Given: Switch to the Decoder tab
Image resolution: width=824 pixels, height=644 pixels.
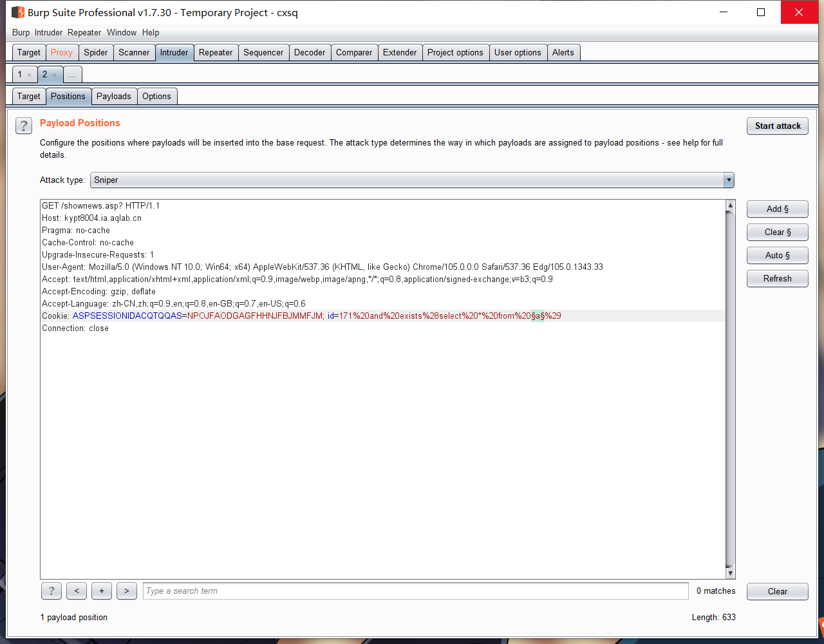Looking at the screenshot, I should [310, 53].
